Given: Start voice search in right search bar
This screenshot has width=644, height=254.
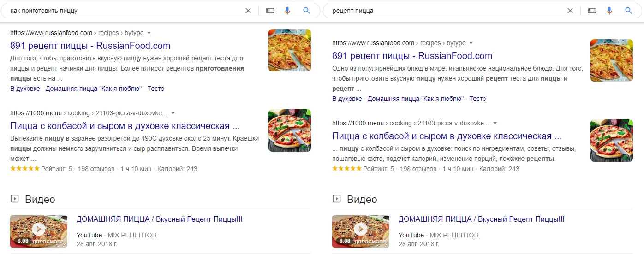Looking at the screenshot, I should click(x=609, y=11).
